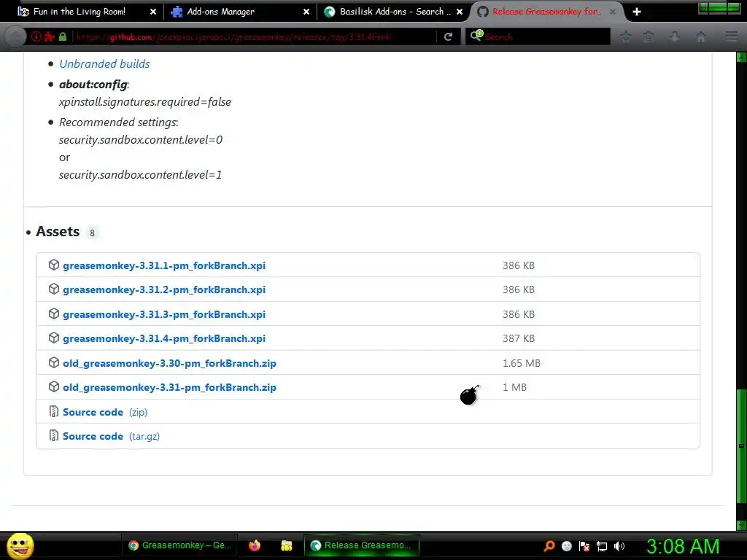Click package icon beside greasemonkey-3.31.2 xpi
The image size is (747, 560).
point(54,289)
